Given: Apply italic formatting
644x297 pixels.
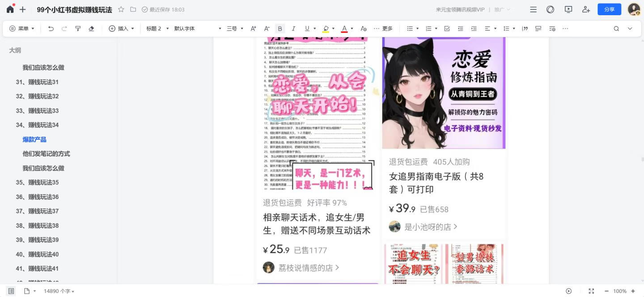Looking at the screenshot, I should pos(293,28).
